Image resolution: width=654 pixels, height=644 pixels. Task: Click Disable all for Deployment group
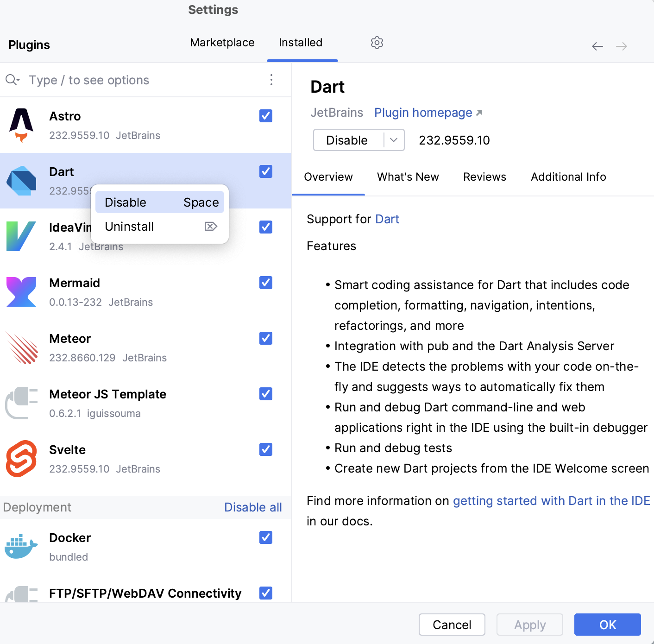pyautogui.click(x=253, y=507)
